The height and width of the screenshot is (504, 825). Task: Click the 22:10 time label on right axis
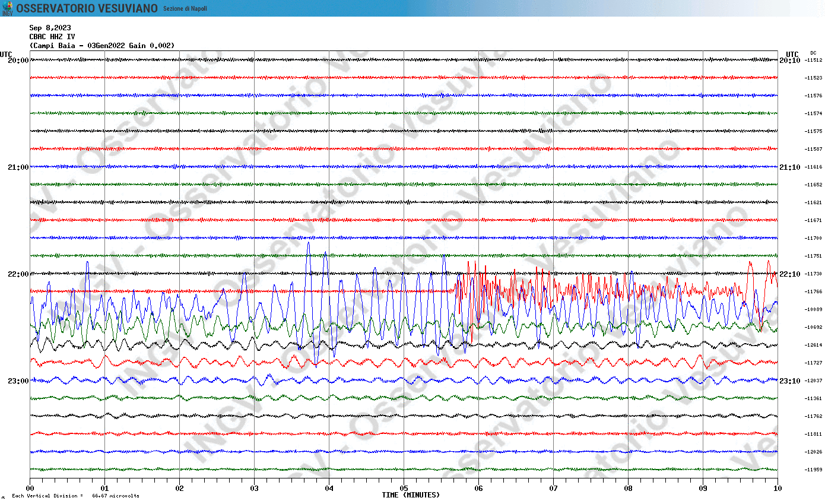click(x=790, y=274)
